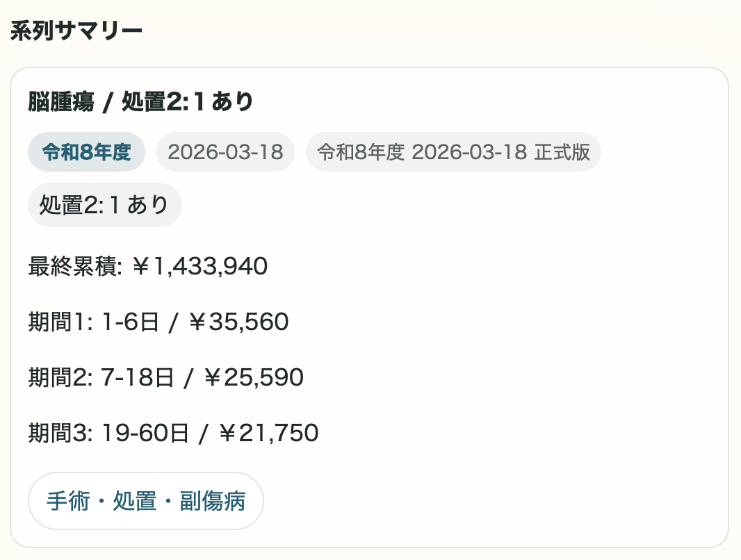Click bold 処置2:1 あり in the card title
The height and width of the screenshot is (560, 741).
(188, 102)
